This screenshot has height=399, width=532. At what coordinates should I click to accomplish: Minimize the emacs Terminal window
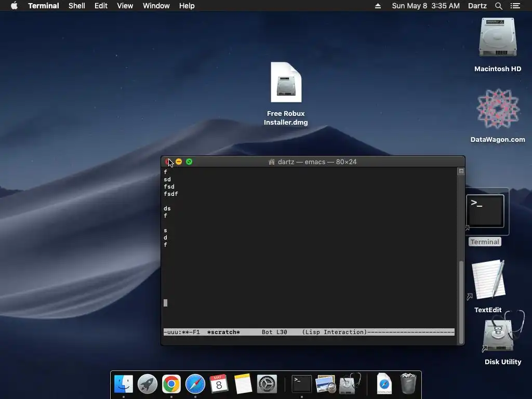point(179,162)
